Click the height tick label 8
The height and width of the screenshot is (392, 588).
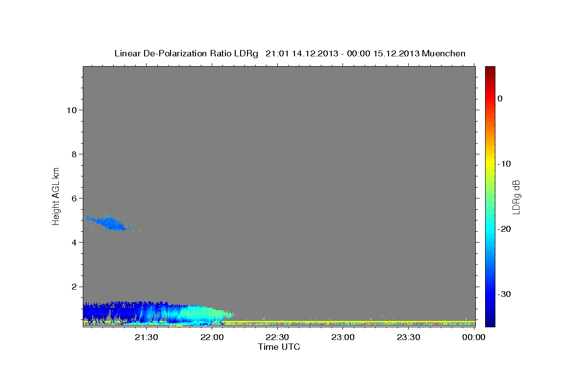(74, 154)
